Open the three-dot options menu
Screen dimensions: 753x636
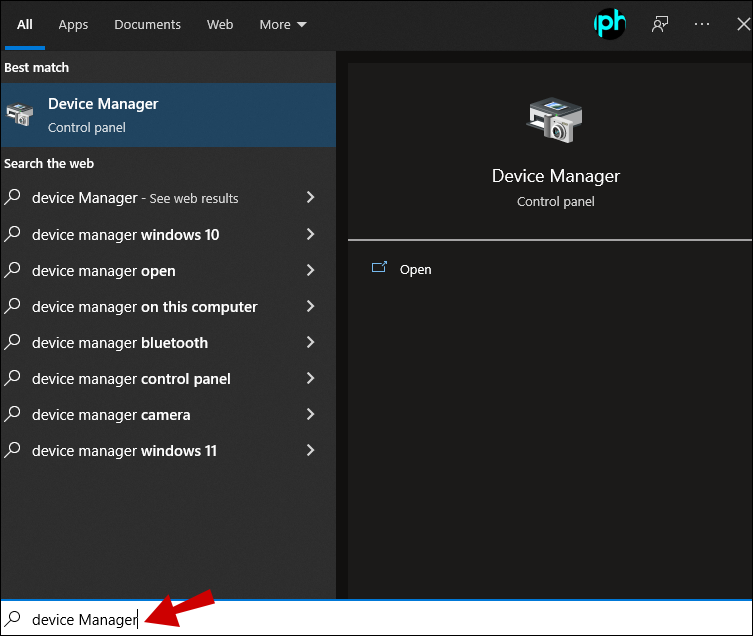pyautogui.click(x=701, y=24)
